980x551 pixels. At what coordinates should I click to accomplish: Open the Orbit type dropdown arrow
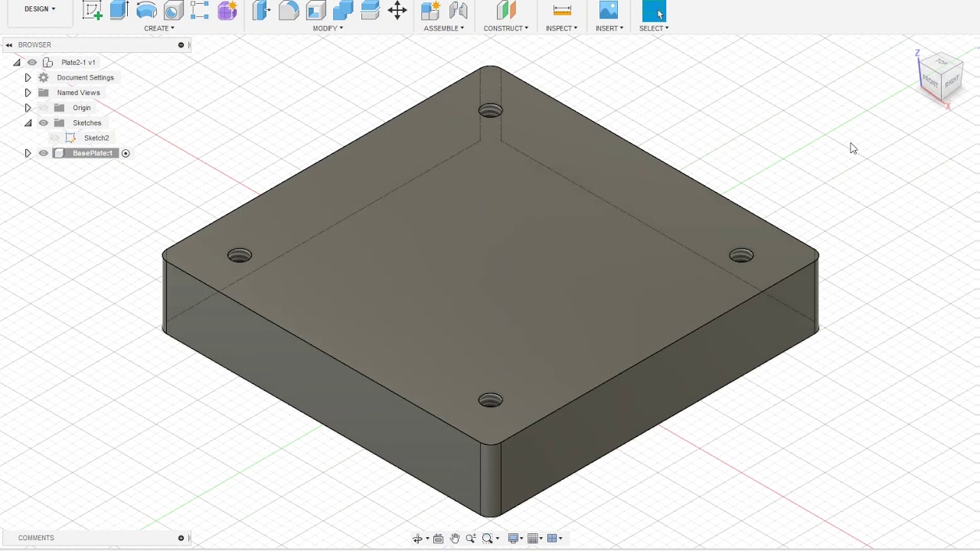[x=427, y=539]
